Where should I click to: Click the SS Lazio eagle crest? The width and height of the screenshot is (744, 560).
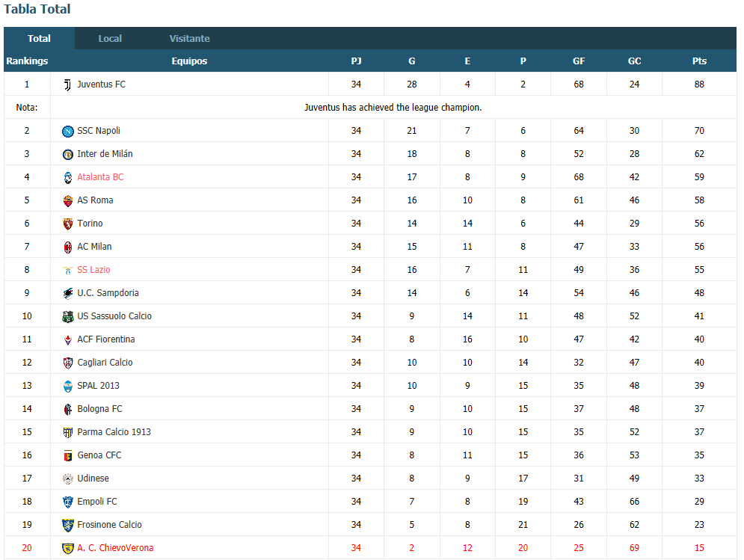(68, 270)
